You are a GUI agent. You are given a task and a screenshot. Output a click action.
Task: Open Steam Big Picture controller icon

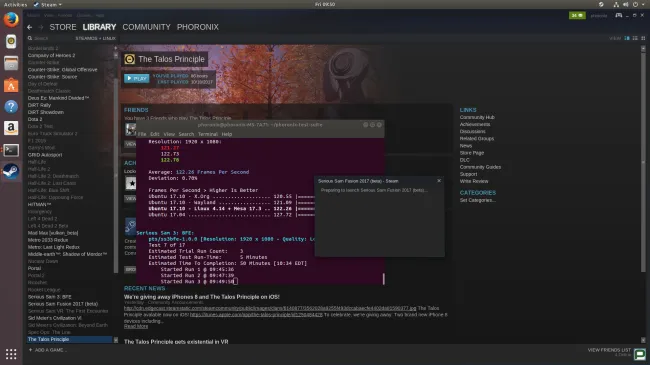[618, 15]
